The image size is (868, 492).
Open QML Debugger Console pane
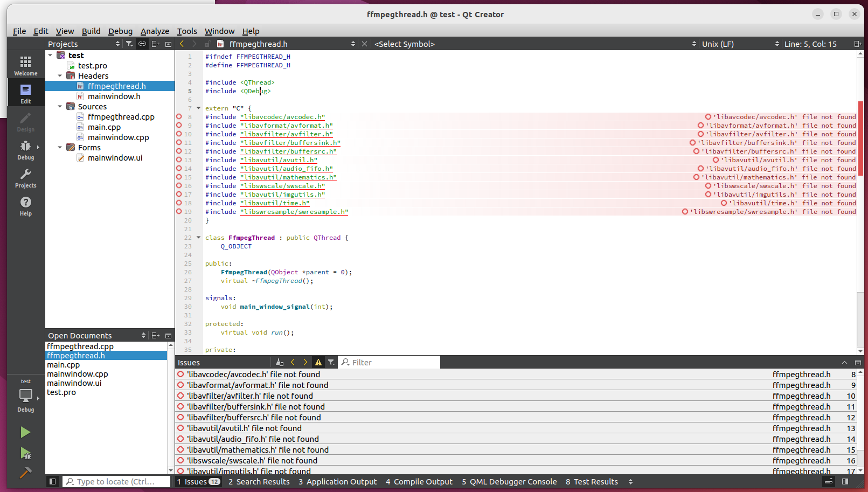[x=509, y=481]
